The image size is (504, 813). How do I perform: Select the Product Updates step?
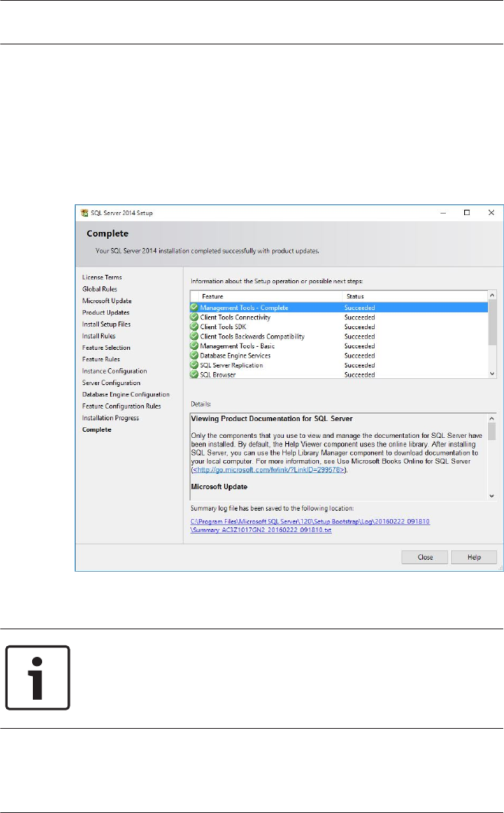pyautogui.click(x=106, y=312)
